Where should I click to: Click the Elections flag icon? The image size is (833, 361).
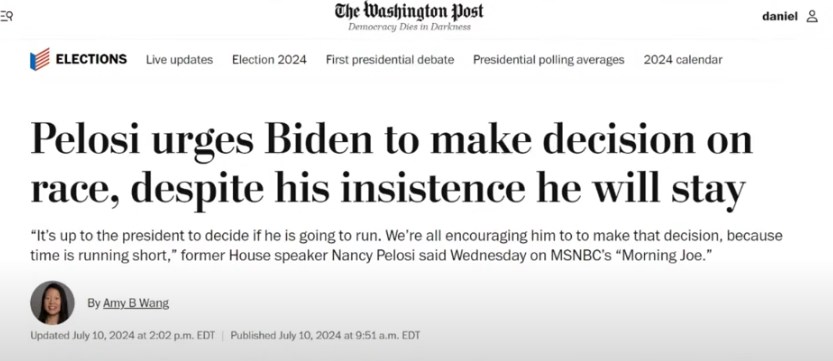(40, 59)
